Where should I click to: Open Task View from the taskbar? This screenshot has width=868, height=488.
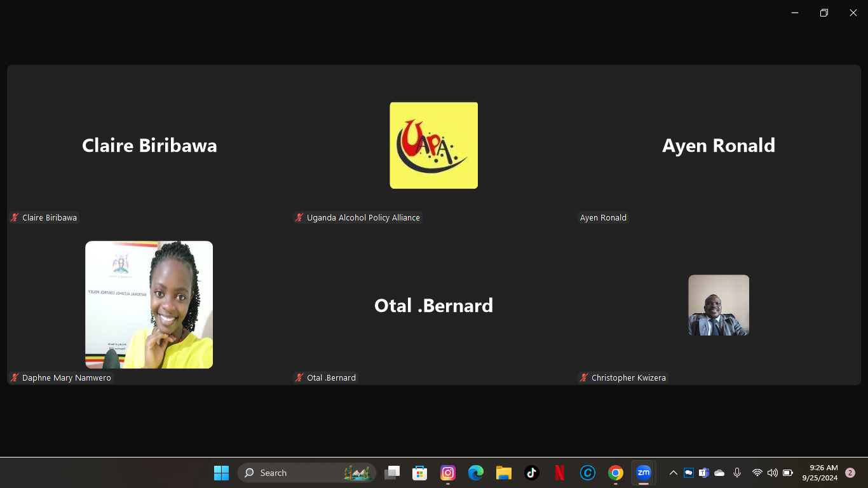[392, 473]
